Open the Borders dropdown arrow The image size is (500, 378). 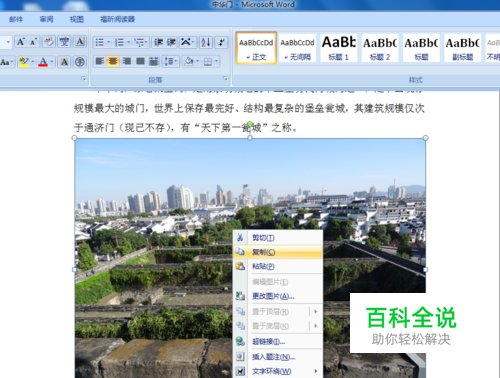pos(217,61)
